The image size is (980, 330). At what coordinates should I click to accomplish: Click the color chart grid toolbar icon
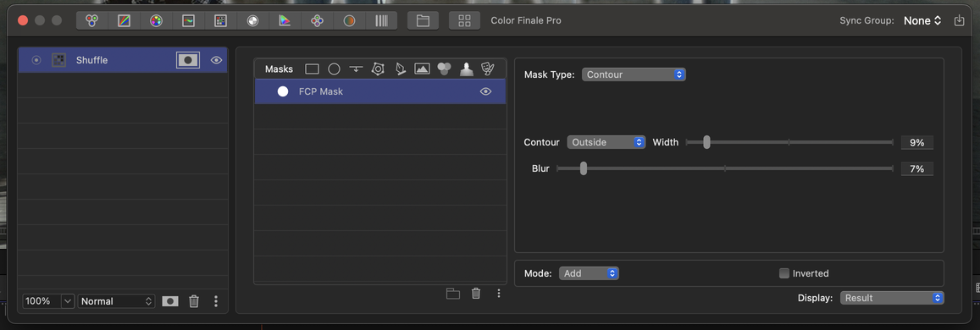pyautogui.click(x=220, y=20)
